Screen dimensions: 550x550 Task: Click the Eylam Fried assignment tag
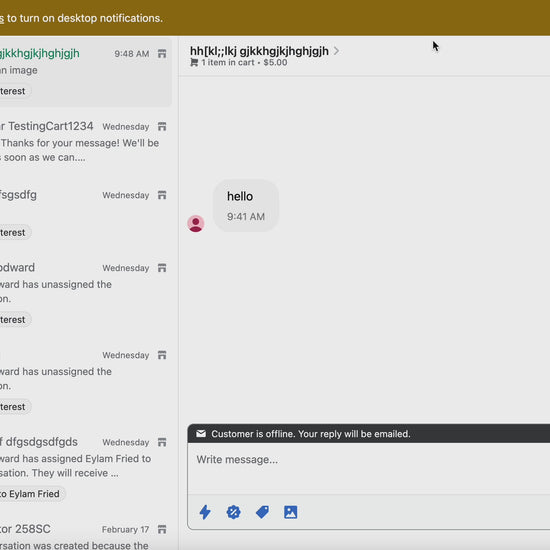click(32, 494)
